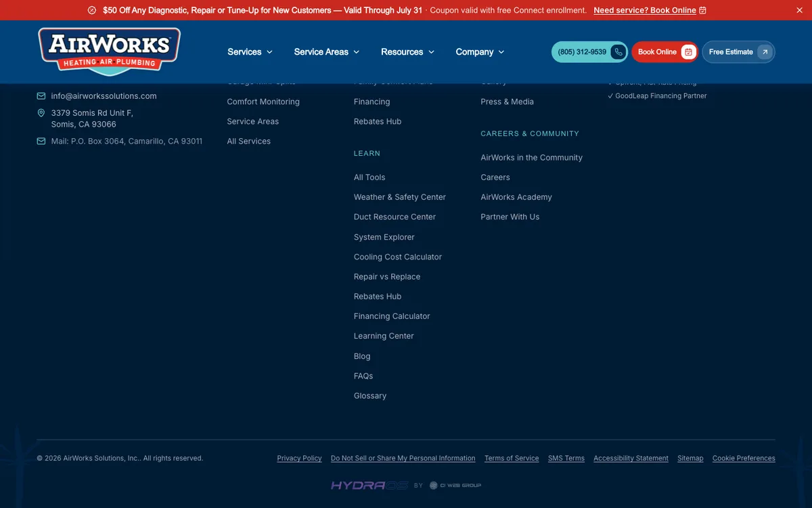Click the envelope icon beside P.O. Box address
This screenshot has height=508, width=812.
click(x=41, y=142)
